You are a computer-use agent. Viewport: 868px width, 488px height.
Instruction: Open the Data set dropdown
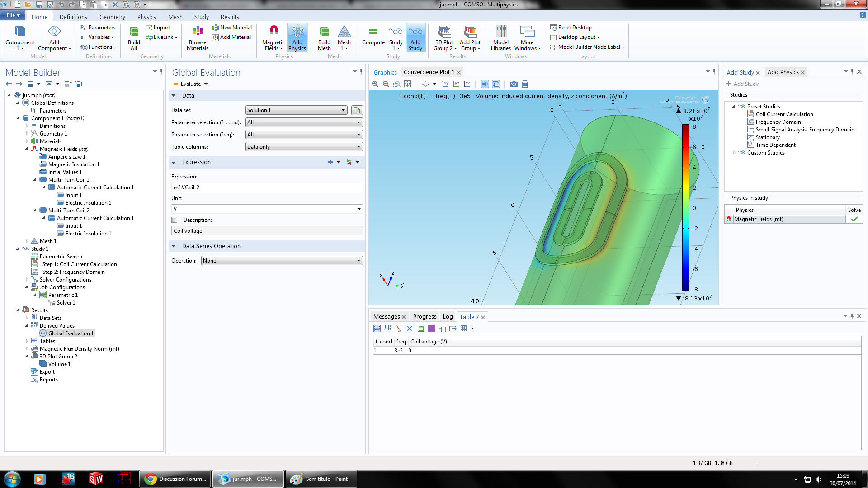[296, 110]
